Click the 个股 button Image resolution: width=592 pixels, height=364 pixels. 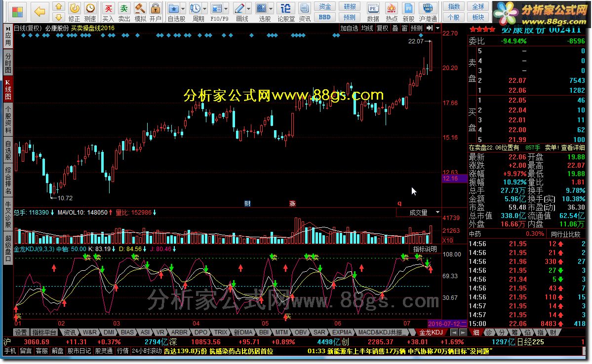(454, 17)
